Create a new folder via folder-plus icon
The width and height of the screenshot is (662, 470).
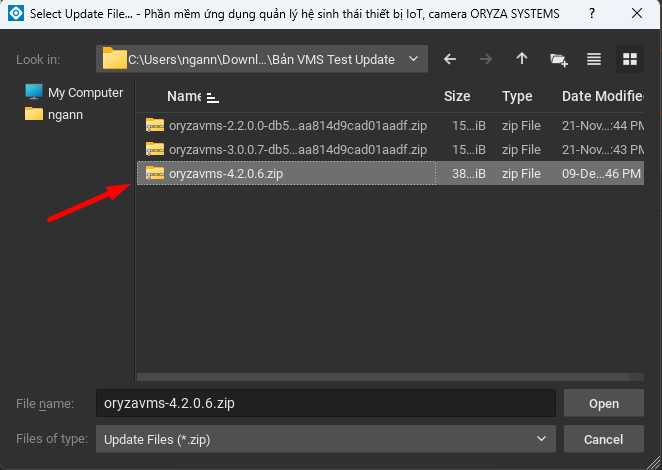tap(558, 60)
